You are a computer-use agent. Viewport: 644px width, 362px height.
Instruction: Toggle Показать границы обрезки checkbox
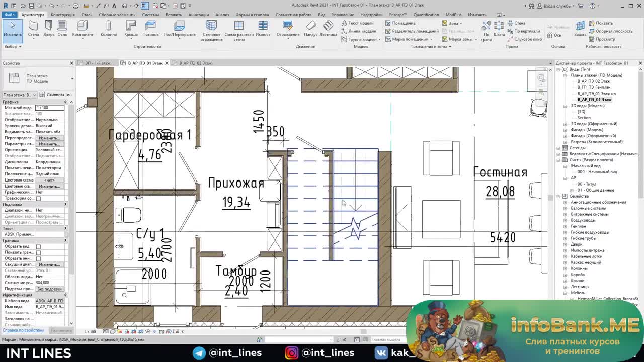tap(38, 252)
